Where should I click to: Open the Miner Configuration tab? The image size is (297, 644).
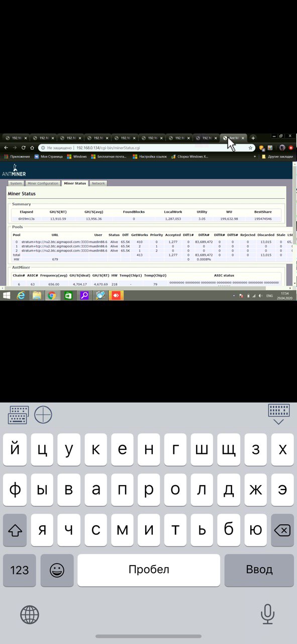point(43,184)
